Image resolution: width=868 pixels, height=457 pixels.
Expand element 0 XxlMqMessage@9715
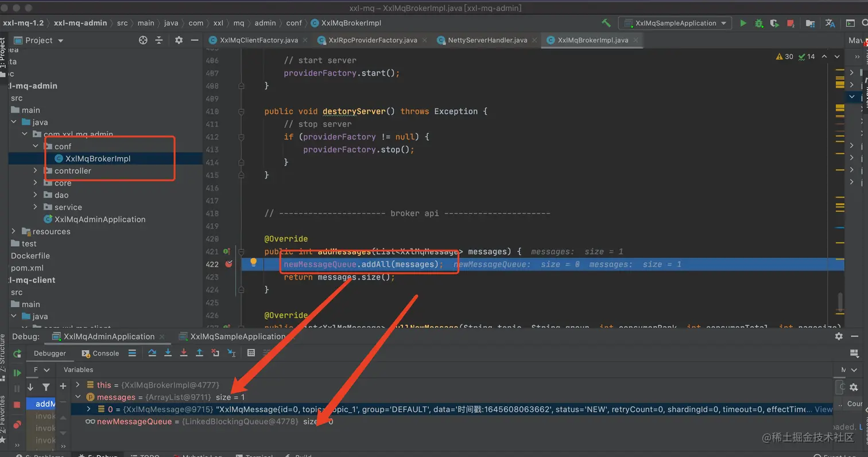tap(88, 409)
